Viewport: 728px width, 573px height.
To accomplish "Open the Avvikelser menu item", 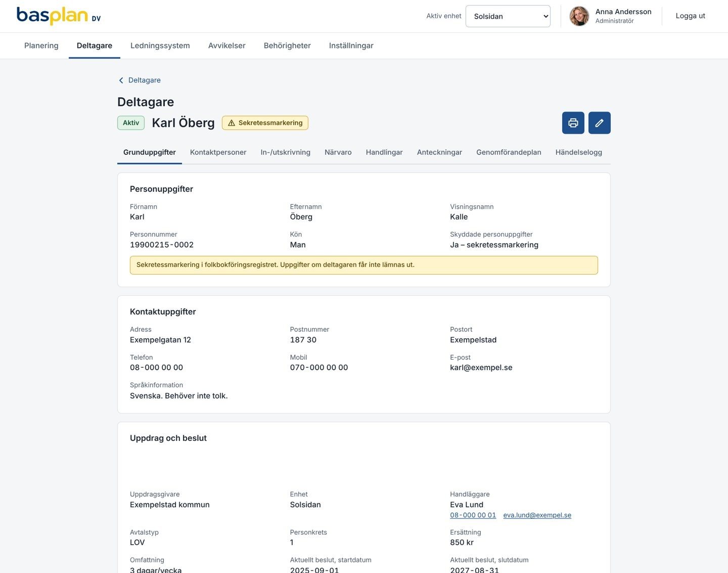I will 227,46.
